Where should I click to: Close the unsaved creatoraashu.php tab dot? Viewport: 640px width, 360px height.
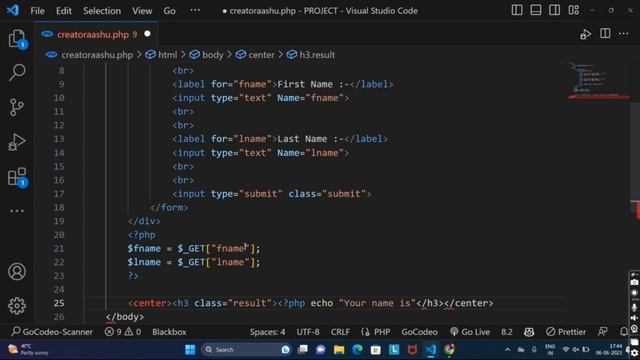147,34
